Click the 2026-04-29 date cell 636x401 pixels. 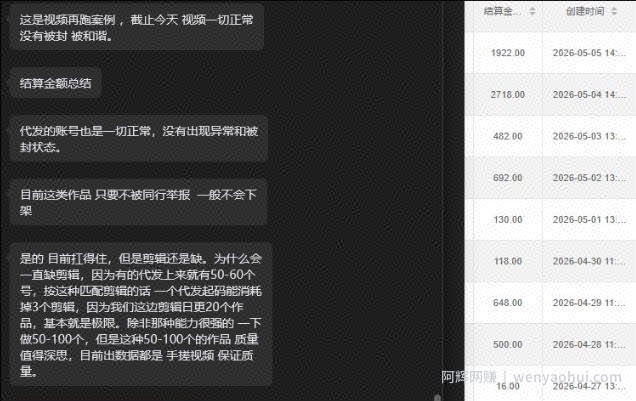[x=589, y=303]
